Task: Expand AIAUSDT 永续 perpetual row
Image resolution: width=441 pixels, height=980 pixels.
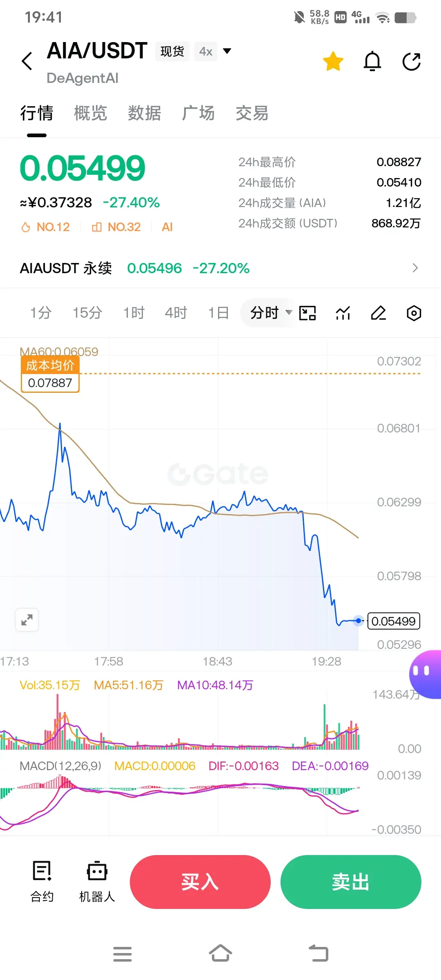Action: coord(220,268)
